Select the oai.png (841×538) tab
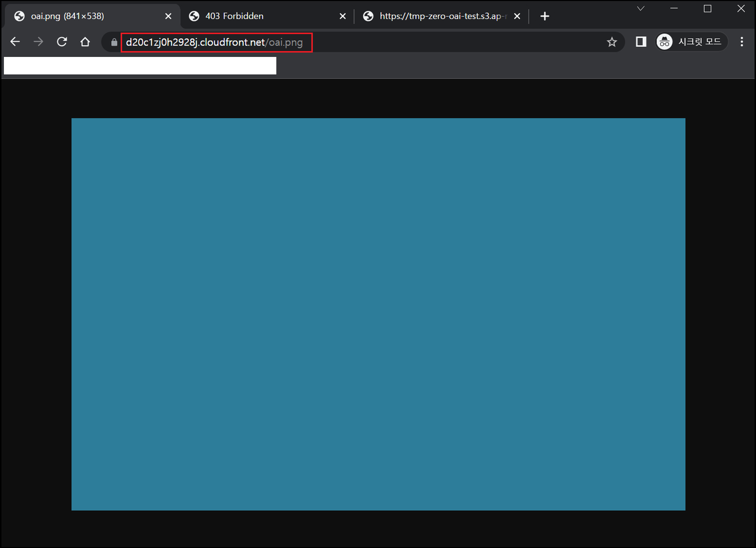Image resolution: width=756 pixels, height=548 pixels. click(93, 16)
